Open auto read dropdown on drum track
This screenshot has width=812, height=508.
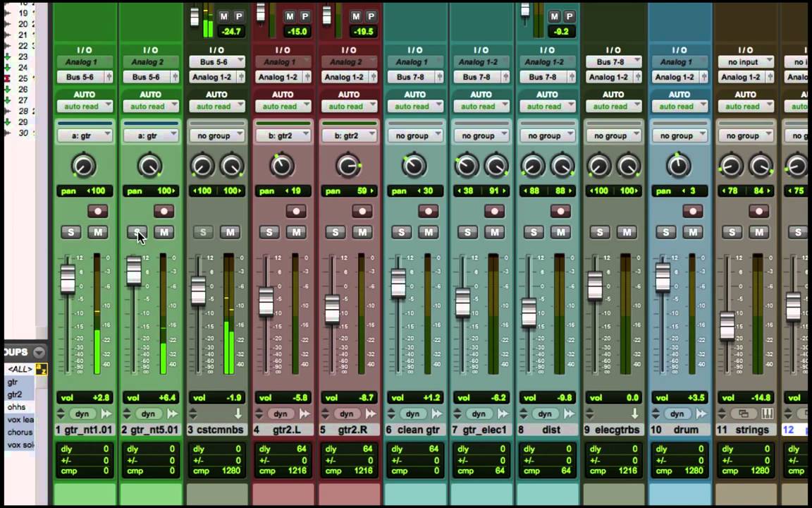pos(679,107)
